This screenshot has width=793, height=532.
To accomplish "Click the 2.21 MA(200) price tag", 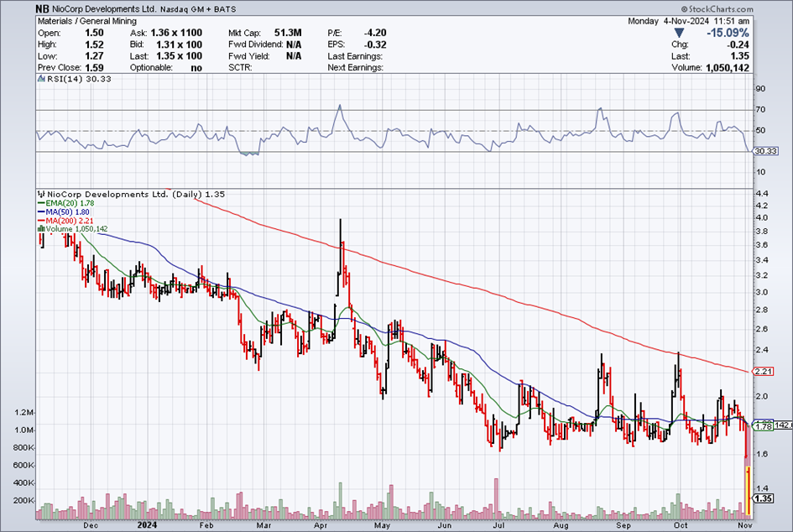I will pos(763,372).
